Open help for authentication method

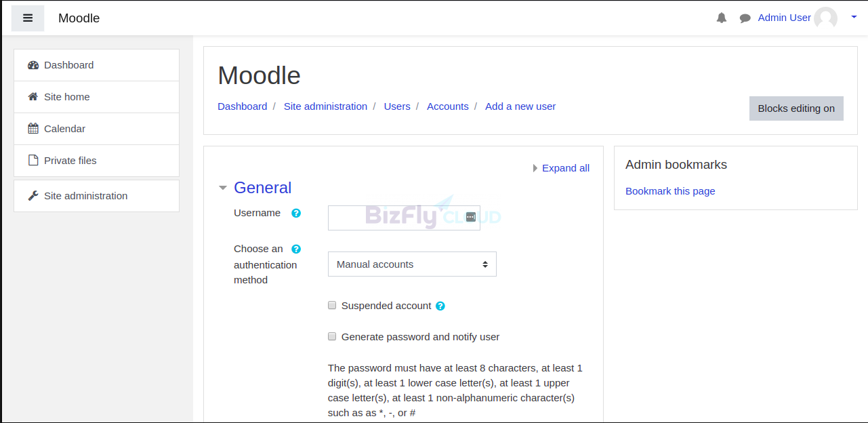296,249
